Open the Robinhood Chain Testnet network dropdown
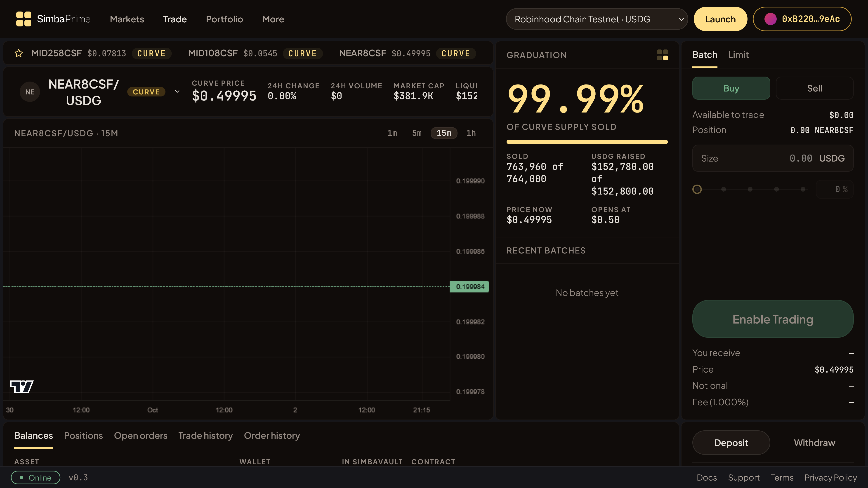868x488 pixels. [597, 19]
